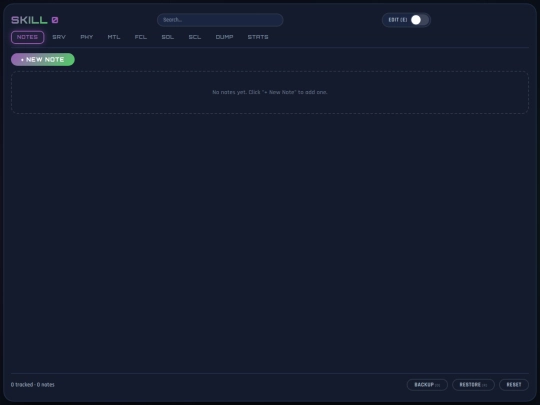Toggle the Edit mode switch

click(419, 20)
